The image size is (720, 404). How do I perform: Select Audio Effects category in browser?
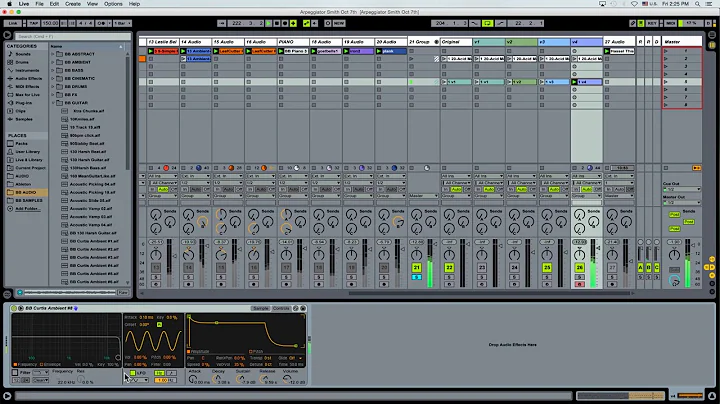28,79
